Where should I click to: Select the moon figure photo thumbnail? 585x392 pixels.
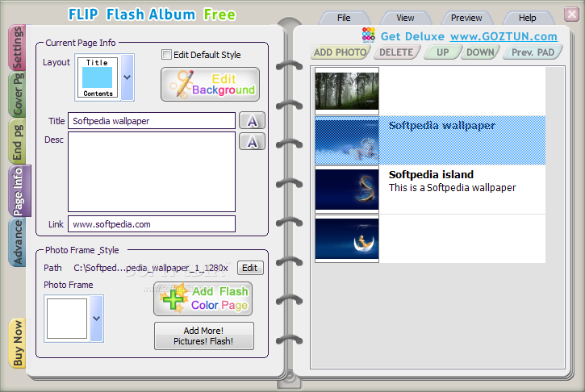(x=347, y=239)
